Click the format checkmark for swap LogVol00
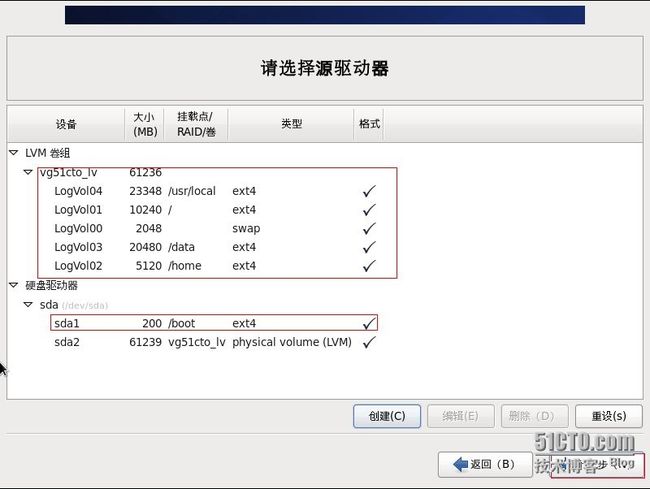Viewport: 650px width, 489px height. pos(369,228)
